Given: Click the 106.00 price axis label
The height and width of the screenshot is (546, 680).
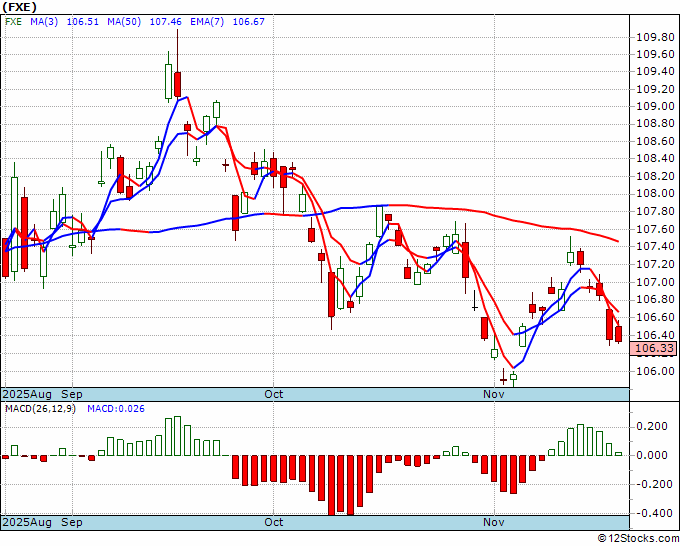Looking at the screenshot, I should (x=655, y=371).
